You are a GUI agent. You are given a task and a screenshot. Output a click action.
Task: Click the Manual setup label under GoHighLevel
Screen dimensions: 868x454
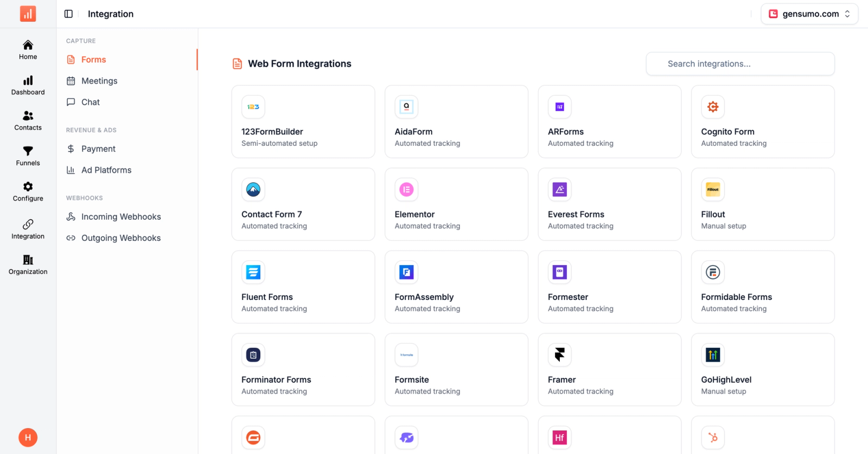click(x=724, y=392)
